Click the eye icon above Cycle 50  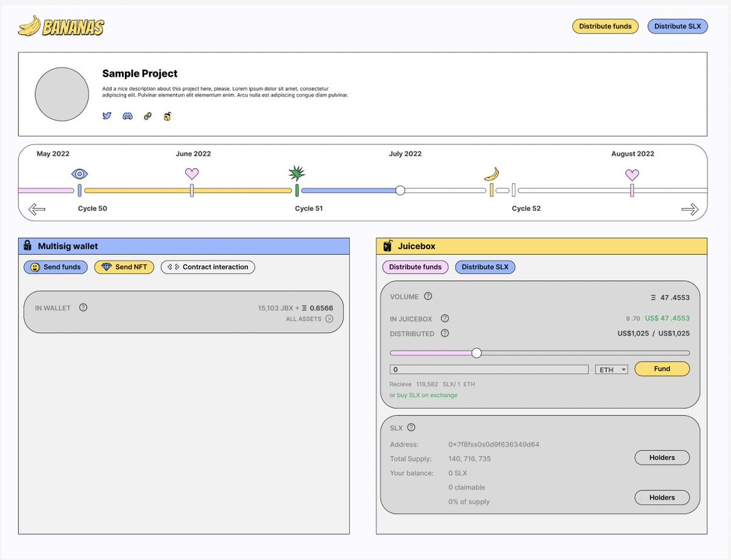(80, 174)
